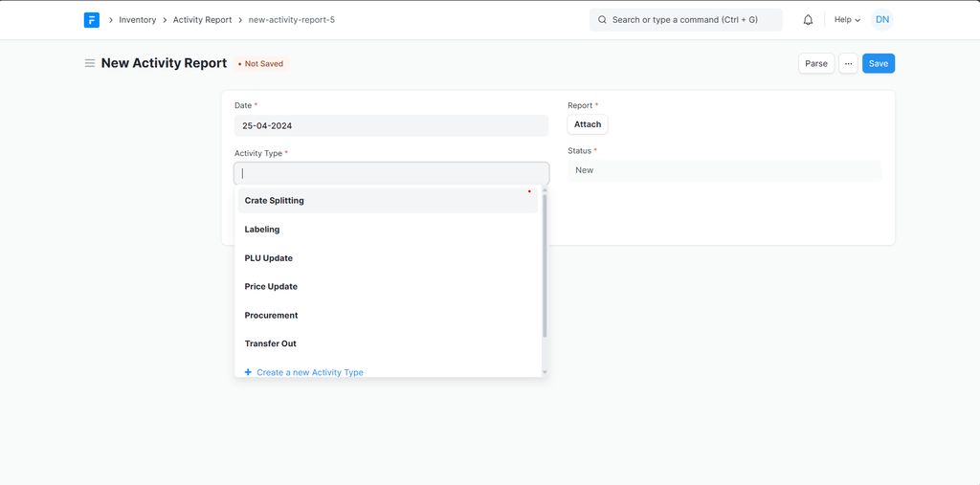This screenshot has height=485, width=980.
Task: Go to Inventory breadcrumb
Action: point(138,20)
